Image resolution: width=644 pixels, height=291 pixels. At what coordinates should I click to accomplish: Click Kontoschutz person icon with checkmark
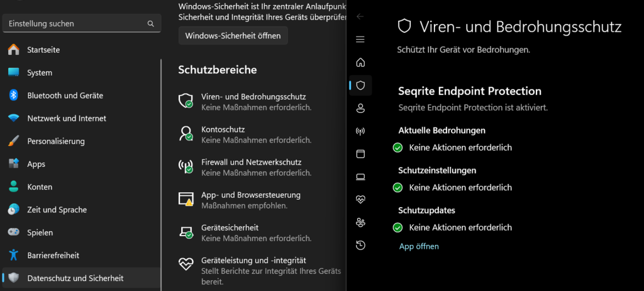tap(186, 134)
